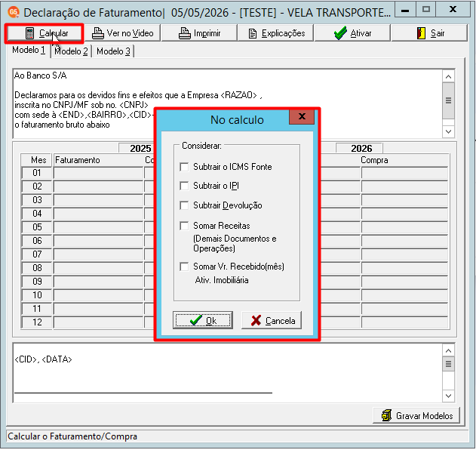Minimize the Declaração de Faturamento window

pos(404,10)
